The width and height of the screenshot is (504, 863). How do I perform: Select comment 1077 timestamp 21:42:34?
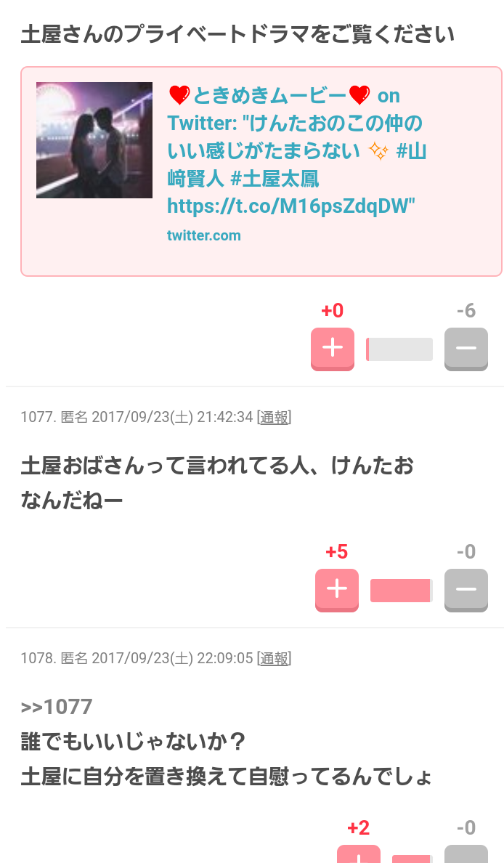coord(225,417)
